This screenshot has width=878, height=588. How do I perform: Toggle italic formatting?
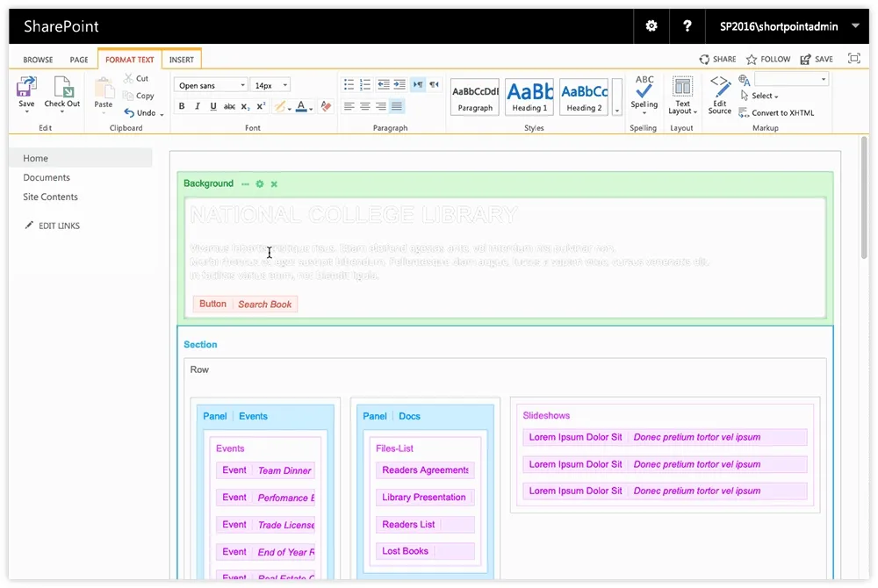(x=197, y=106)
